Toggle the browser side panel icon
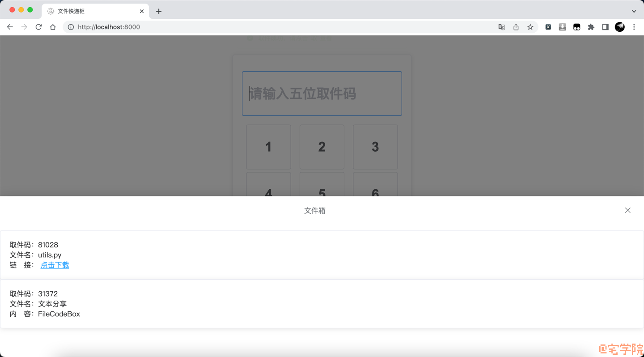 tap(605, 27)
